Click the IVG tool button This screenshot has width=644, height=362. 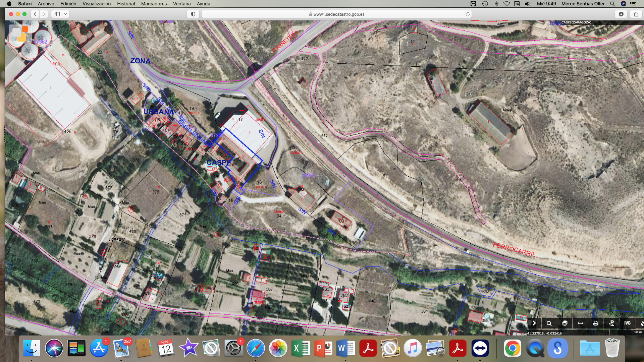point(627,323)
